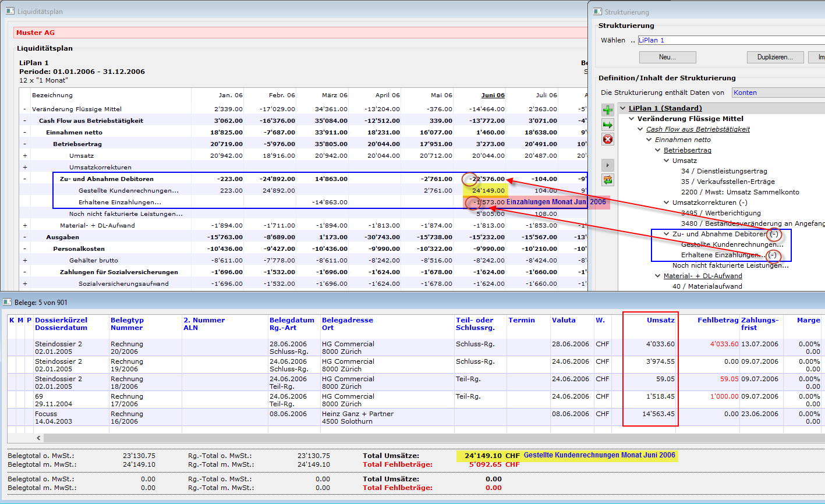Click the Umsatz column header in Belege
Screen dimensions: 825x504
pyautogui.click(x=660, y=320)
